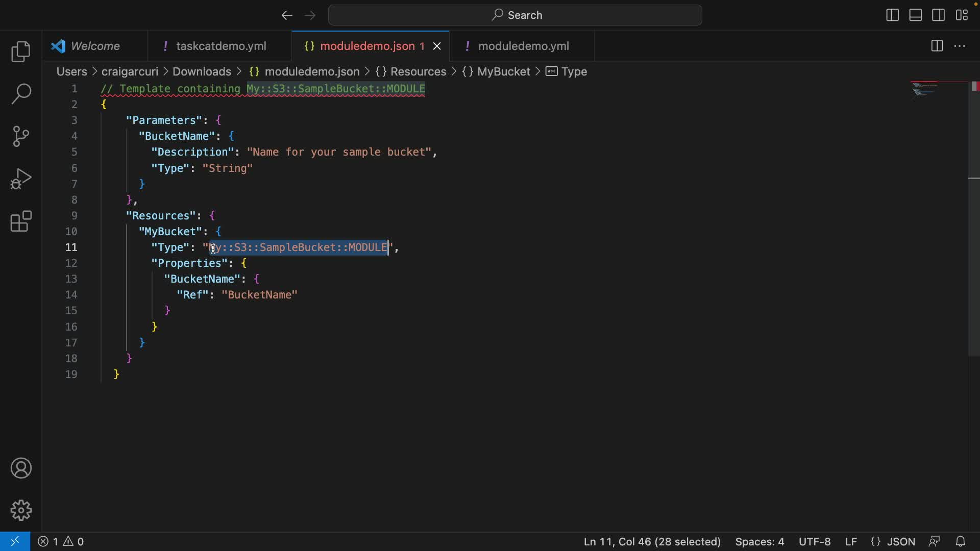The width and height of the screenshot is (980, 551).
Task: Open the Search view in the activity bar
Action: pyautogui.click(x=21, y=94)
